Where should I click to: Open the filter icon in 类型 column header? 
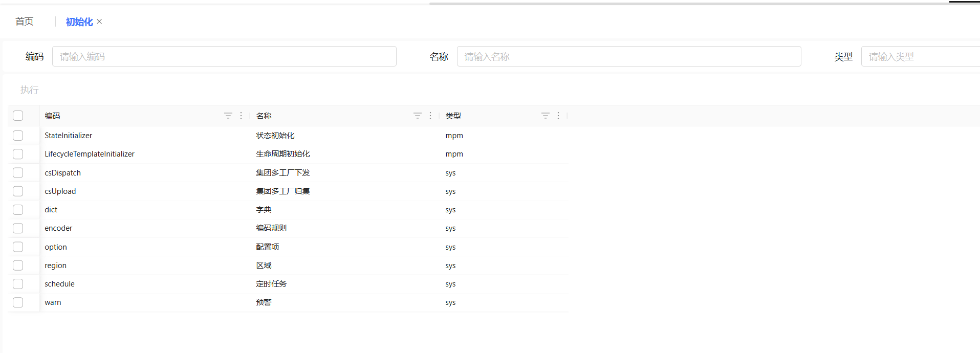click(546, 116)
